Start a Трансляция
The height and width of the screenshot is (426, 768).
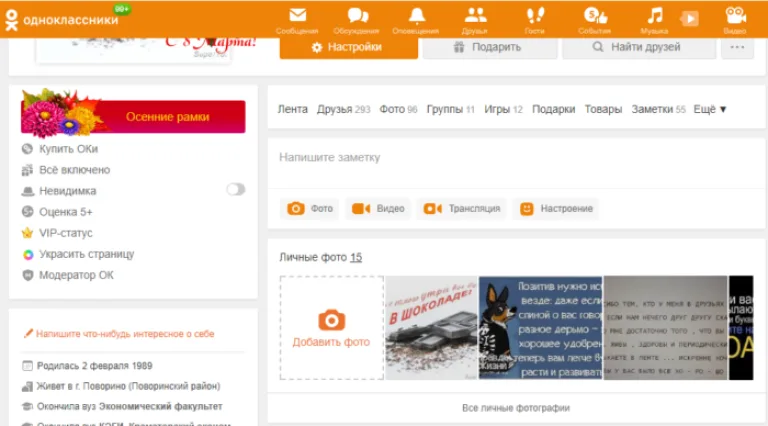point(461,209)
